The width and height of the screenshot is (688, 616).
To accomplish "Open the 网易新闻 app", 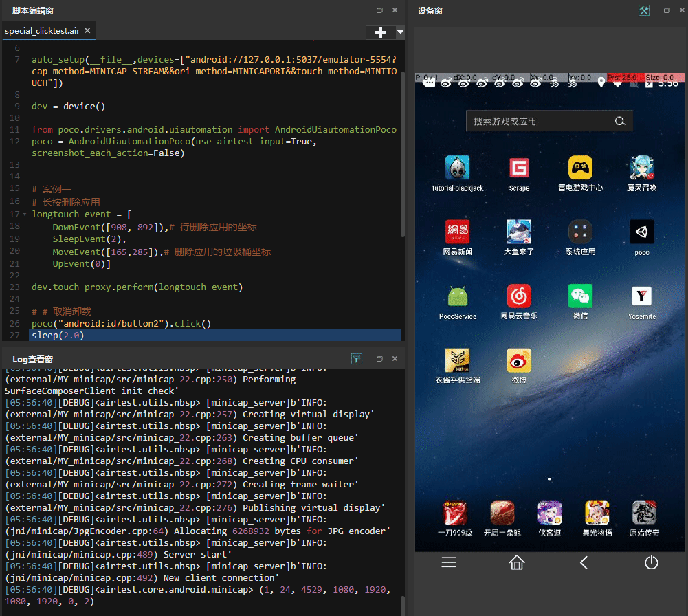I will (457, 232).
